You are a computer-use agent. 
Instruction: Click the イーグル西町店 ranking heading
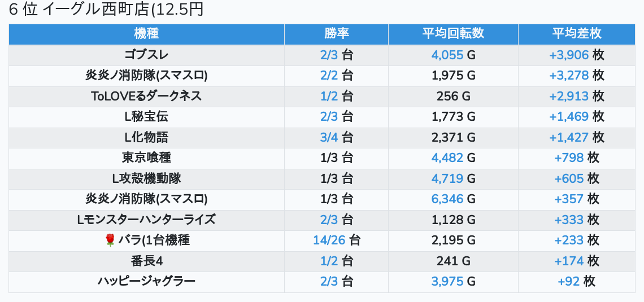[x=106, y=10]
